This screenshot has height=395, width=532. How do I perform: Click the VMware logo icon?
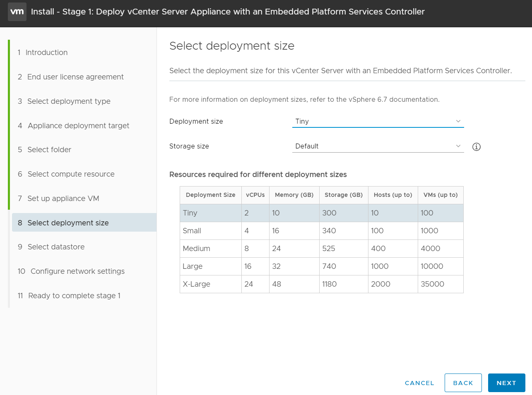pos(17,12)
